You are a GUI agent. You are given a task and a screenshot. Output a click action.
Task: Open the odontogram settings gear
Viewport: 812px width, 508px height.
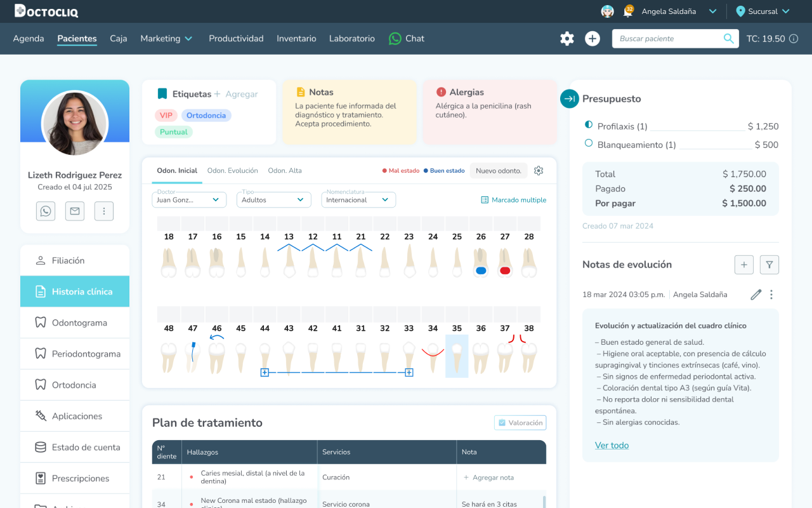coord(539,170)
